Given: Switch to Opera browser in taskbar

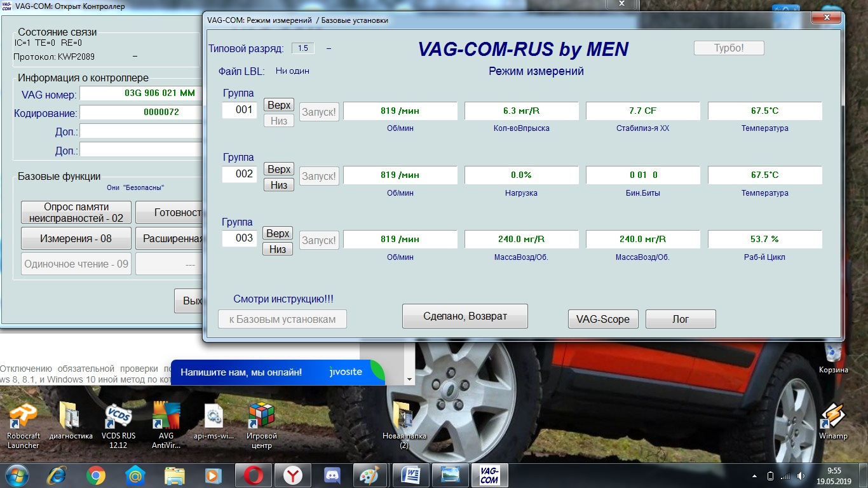Looking at the screenshot, I should tap(253, 475).
